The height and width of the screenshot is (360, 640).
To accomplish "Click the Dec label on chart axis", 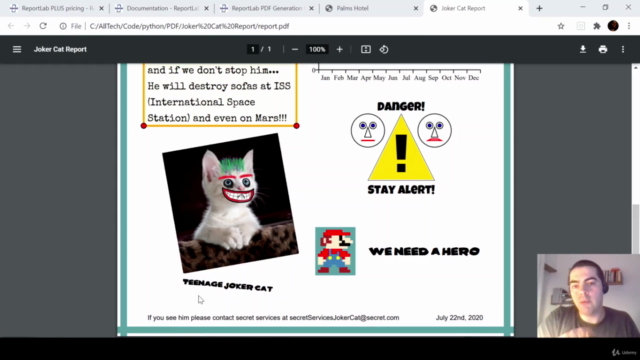I will pyautogui.click(x=473, y=78).
